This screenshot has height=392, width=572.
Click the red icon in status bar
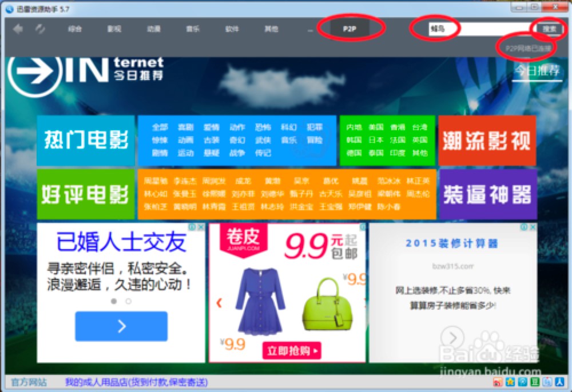[x=498, y=382]
